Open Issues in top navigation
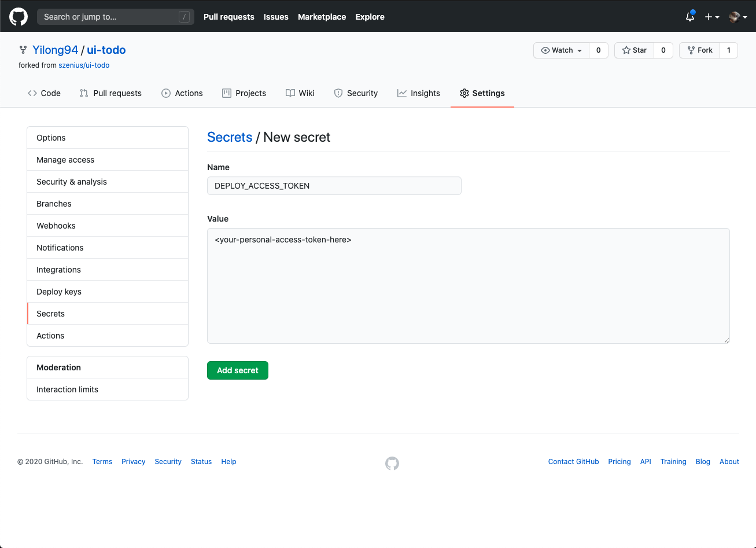756x548 pixels. coord(276,17)
